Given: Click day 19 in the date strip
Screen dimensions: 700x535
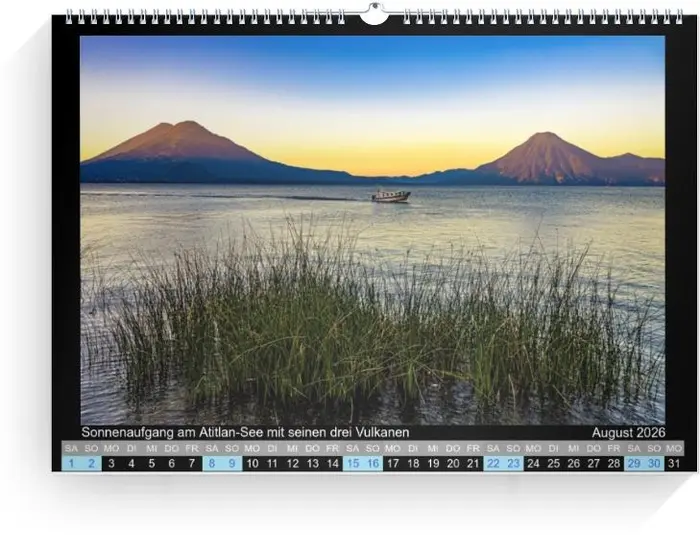Looking at the screenshot, I should pyautogui.click(x=433, y=464).
